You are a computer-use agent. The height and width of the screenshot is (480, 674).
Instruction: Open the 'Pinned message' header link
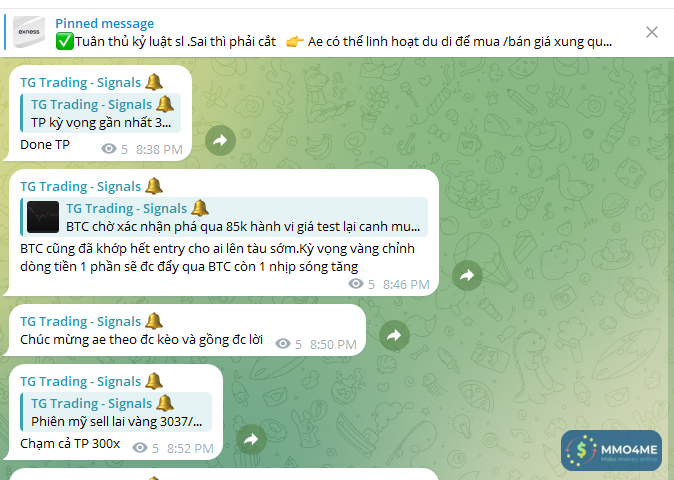tap(104, 23)
